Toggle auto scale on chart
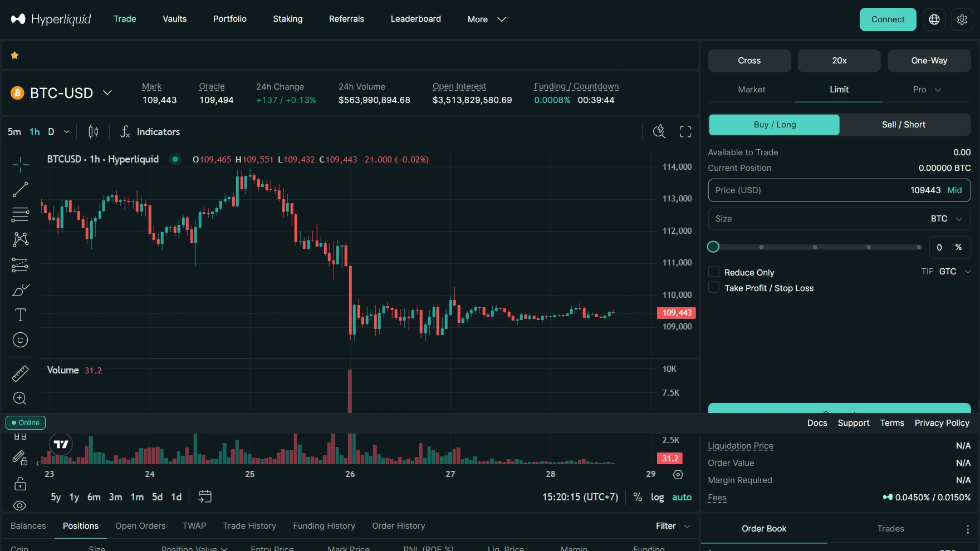Image resolution: width=980 pixels, height=551 pixels. tap(682, 497)
